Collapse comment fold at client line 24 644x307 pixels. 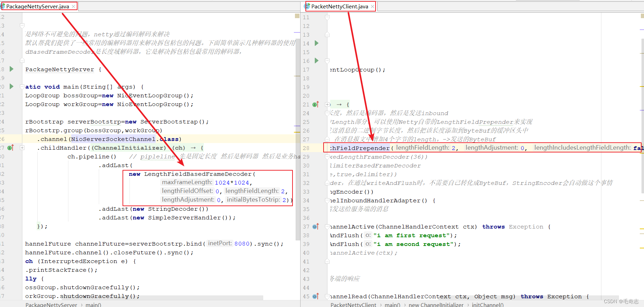click(x=327, y=113)
